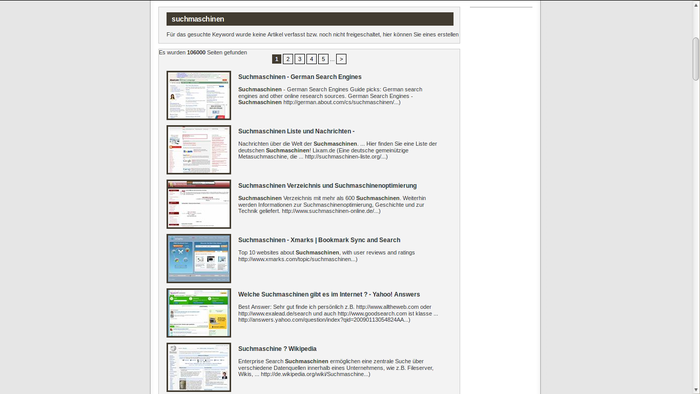The image size is (700, 394).
Task: Go to results page 3
Action: (300, 59)
